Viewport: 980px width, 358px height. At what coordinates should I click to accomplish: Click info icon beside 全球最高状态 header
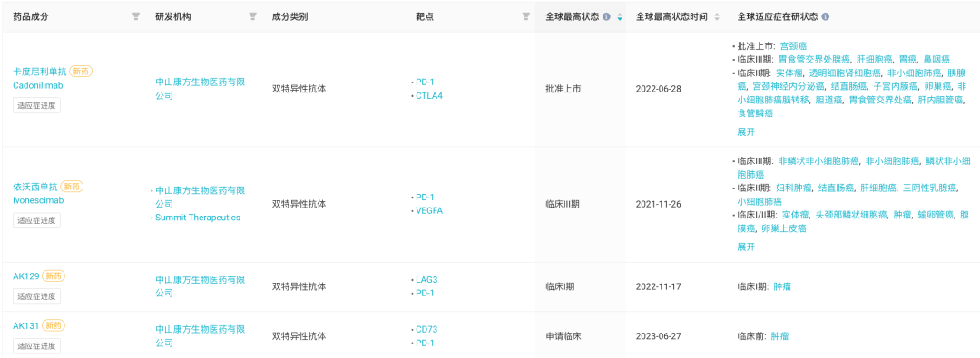pyautogui.click(x=606, y=17)
